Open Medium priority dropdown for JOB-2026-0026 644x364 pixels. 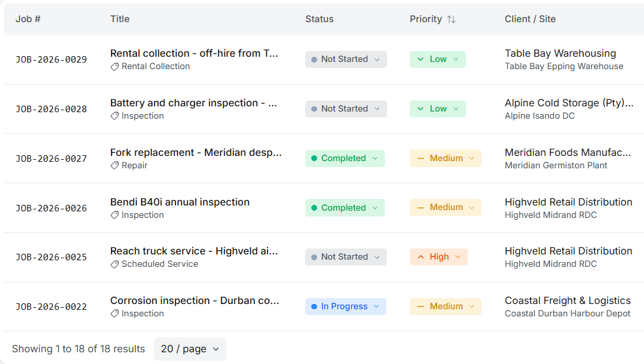point(445,207)
